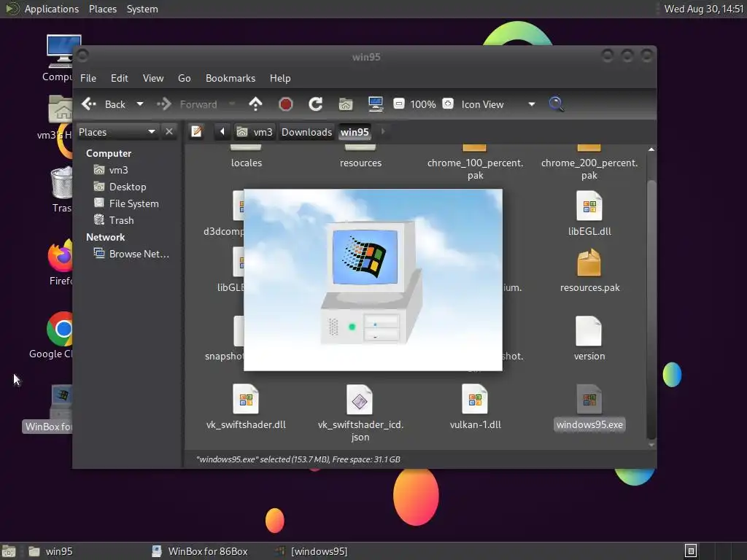
Task: Switch to [windows95] taskbar window
Action: (x=311, y=551)
